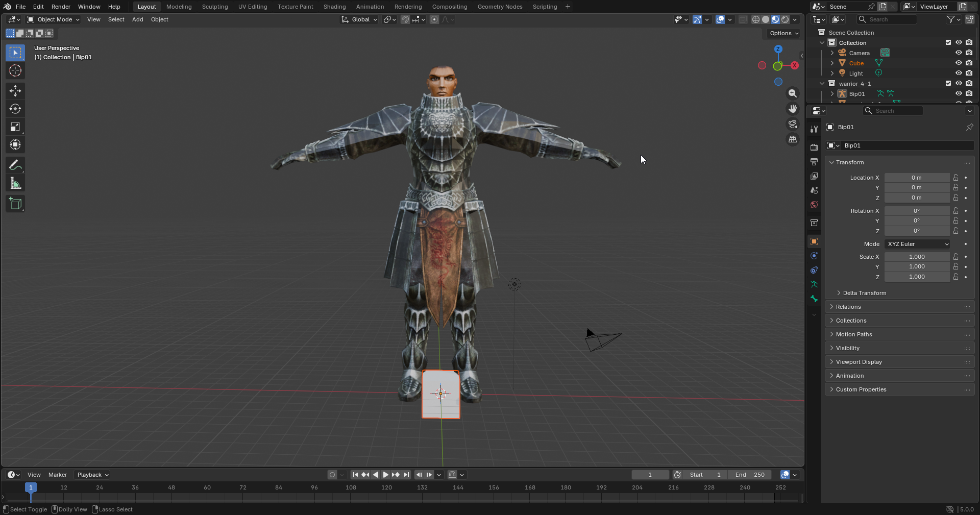The height and width of the screenshot is (515, 980).
Task: Select the Select Box tool
Action: tap(15, 53)
